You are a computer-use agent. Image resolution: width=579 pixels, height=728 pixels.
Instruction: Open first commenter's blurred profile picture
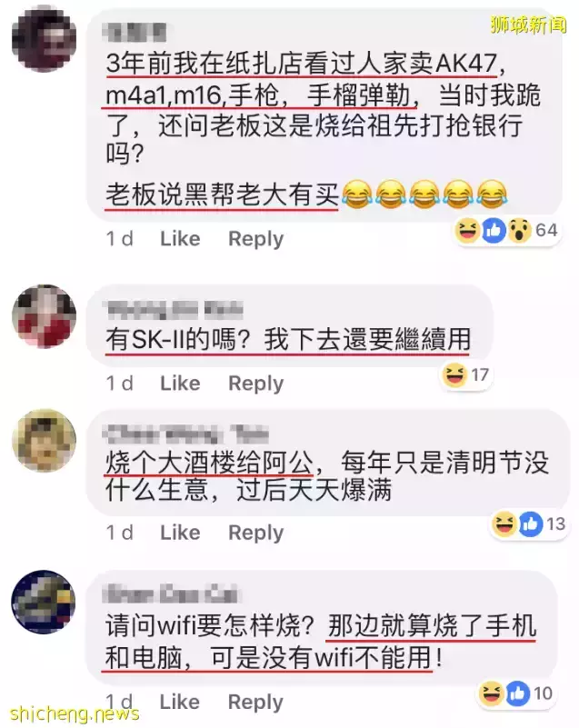tap(45, 40)
